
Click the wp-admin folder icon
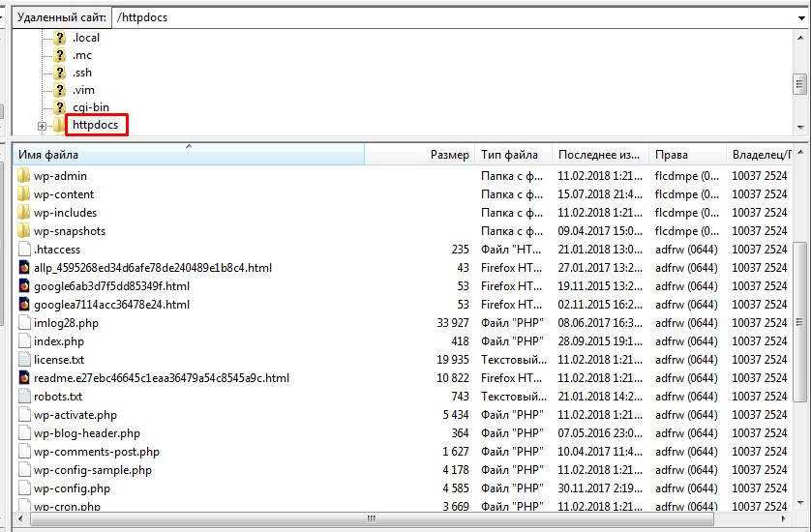[24, 176]
